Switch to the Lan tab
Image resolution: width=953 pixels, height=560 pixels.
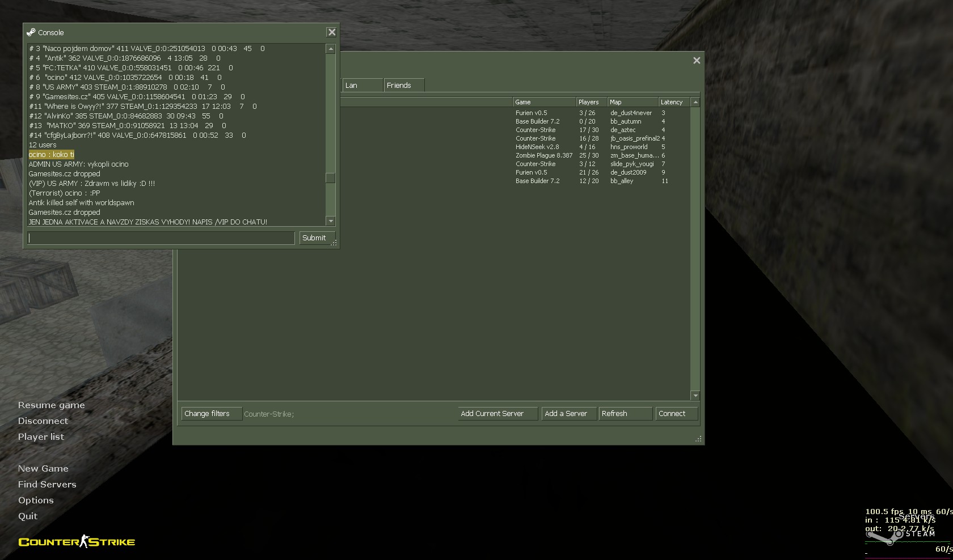[x=362, y=86]
